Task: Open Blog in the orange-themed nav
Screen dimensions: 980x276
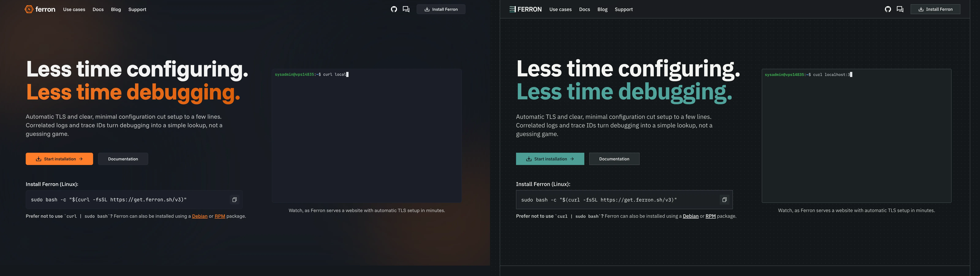Action: pos(116,9)
